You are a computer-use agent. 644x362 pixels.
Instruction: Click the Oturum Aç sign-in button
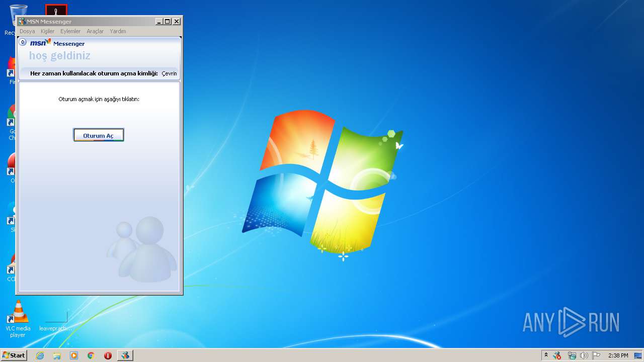(99, 135)
